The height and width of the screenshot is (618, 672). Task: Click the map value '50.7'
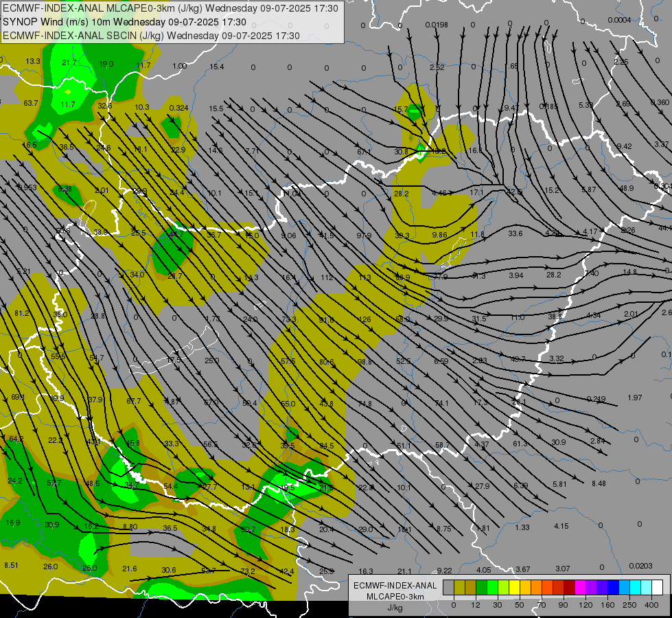point(248,529)
